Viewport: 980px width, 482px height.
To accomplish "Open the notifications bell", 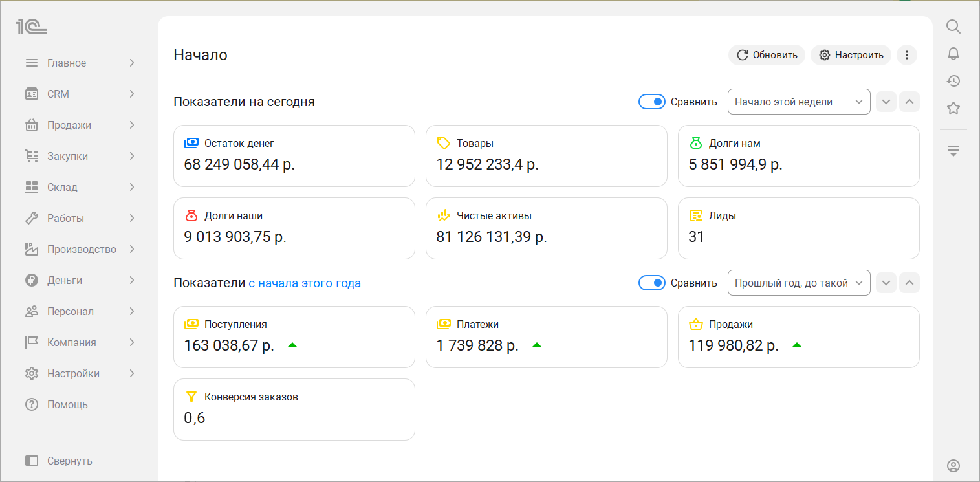I will [953, 54].
